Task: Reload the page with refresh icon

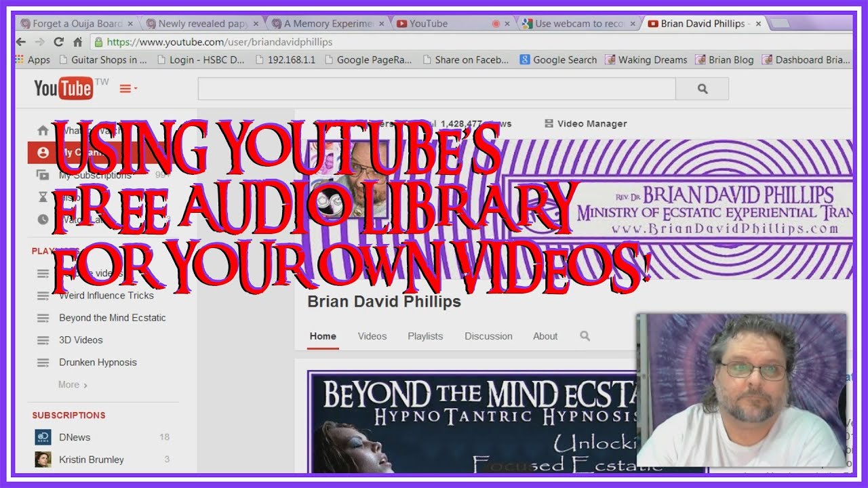Action: [58, 42]
